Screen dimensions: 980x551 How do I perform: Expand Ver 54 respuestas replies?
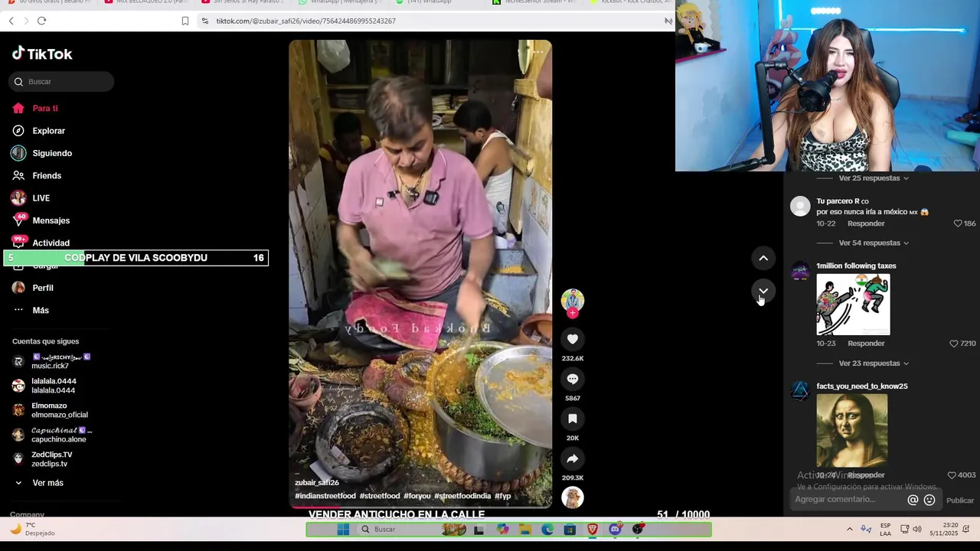(x=874, y=243)
